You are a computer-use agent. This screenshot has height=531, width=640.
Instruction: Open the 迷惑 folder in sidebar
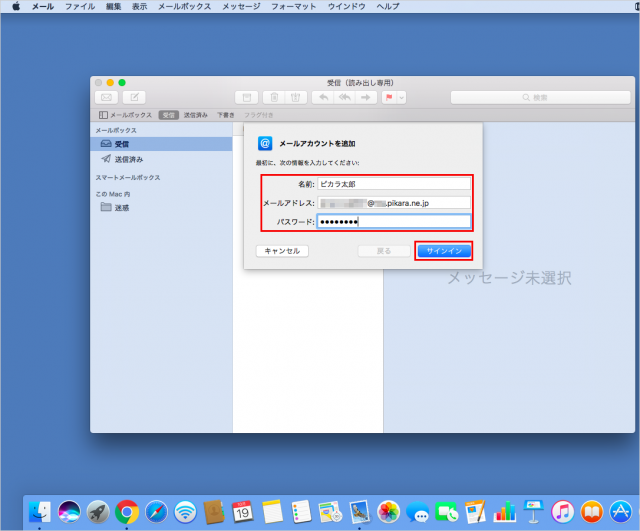(x=121, y=207)
